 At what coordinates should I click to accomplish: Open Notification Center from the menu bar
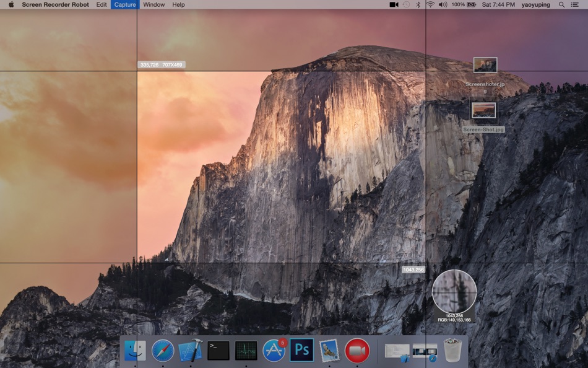574,4
